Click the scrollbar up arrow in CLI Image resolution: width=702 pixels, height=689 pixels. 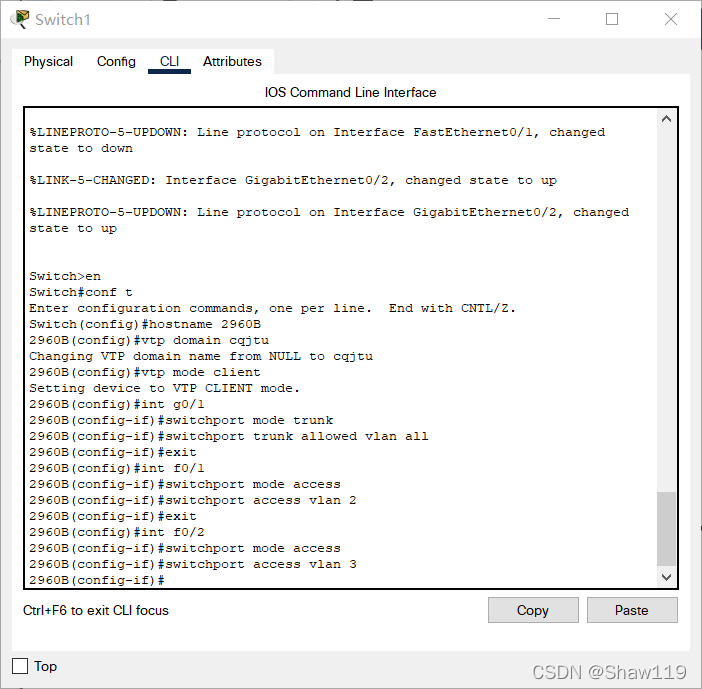tap(666, 119)
